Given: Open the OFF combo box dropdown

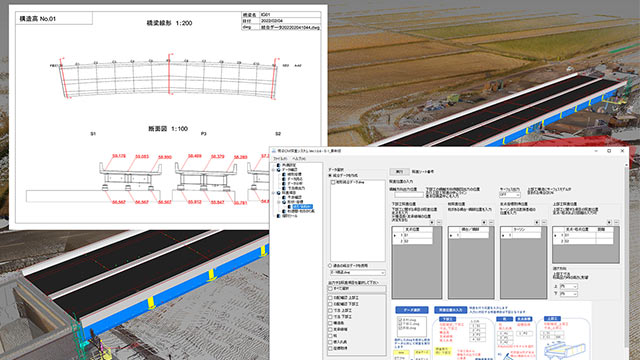Looking at the screenshot, I should click(510, 195).
